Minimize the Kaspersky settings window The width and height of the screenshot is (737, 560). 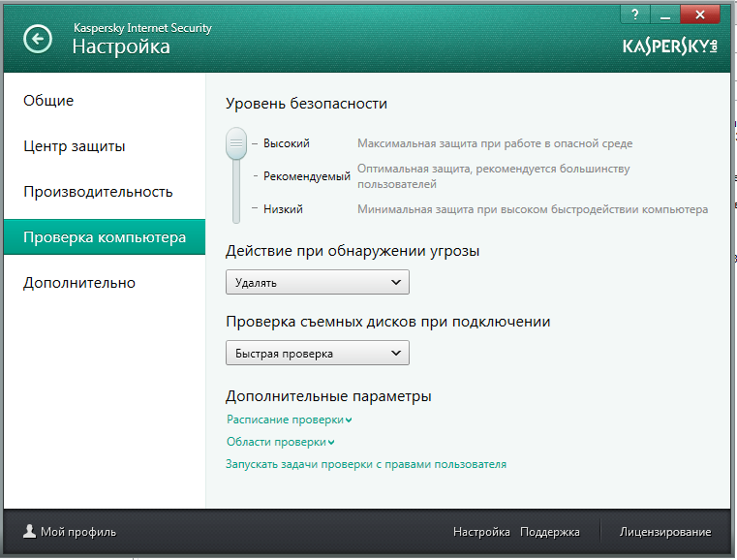tap(665, 15)
